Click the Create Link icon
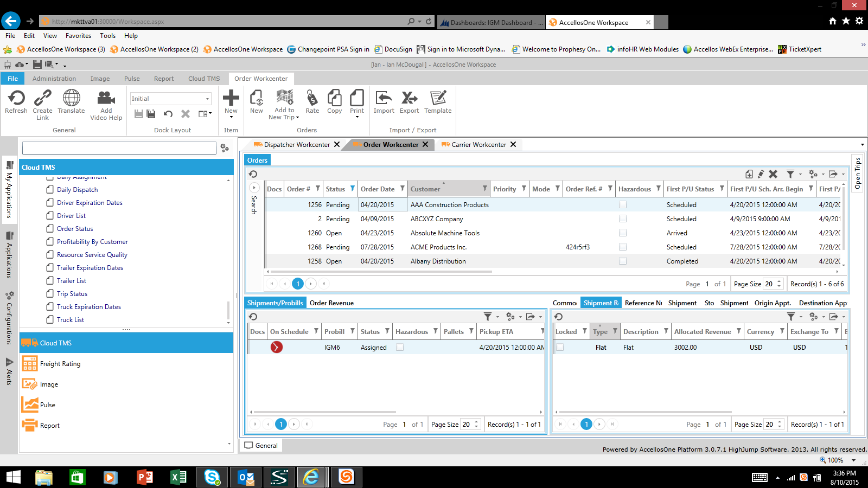 pos(42,99)
